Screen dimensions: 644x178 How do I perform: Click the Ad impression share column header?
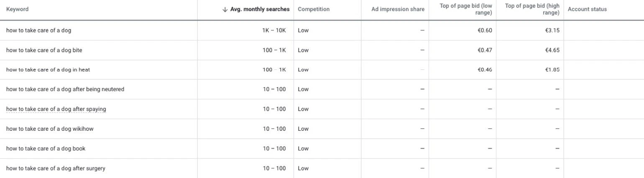398,9
